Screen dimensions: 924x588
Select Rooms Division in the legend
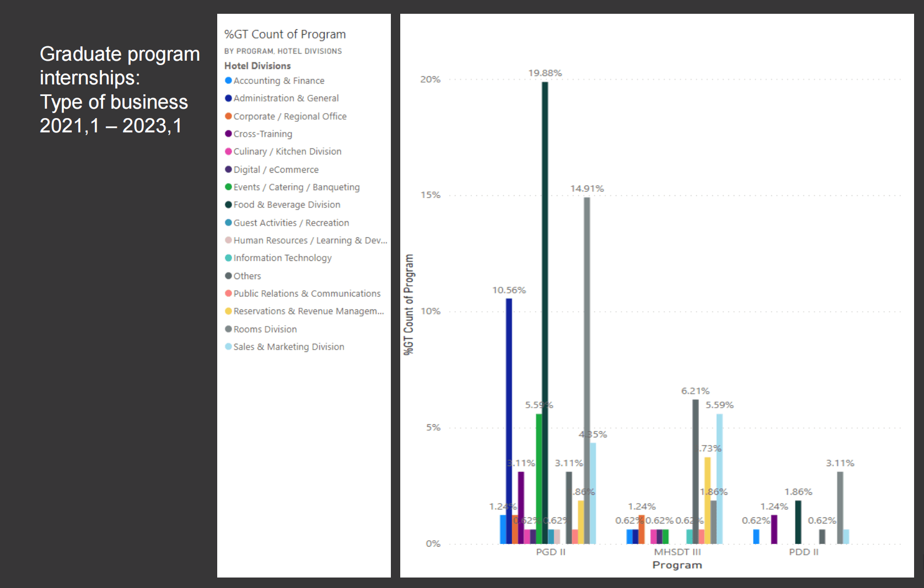tap(261, 329)
